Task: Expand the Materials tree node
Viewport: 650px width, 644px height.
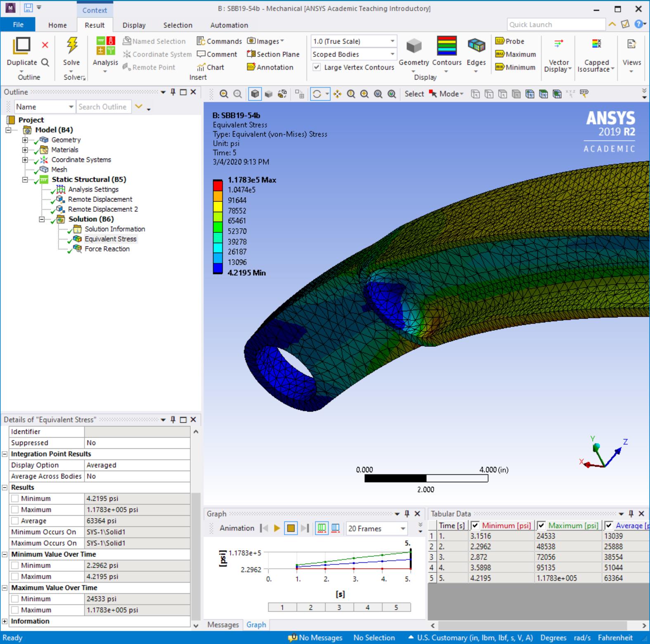Action: coord(25,150)
